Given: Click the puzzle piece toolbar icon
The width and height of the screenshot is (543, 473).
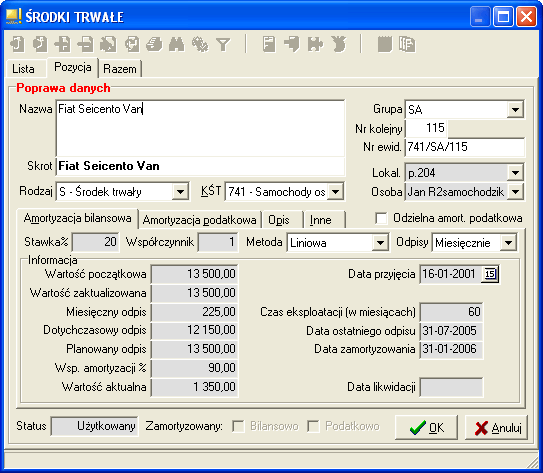Looking at the screenshot, I should tap(315, 44).
